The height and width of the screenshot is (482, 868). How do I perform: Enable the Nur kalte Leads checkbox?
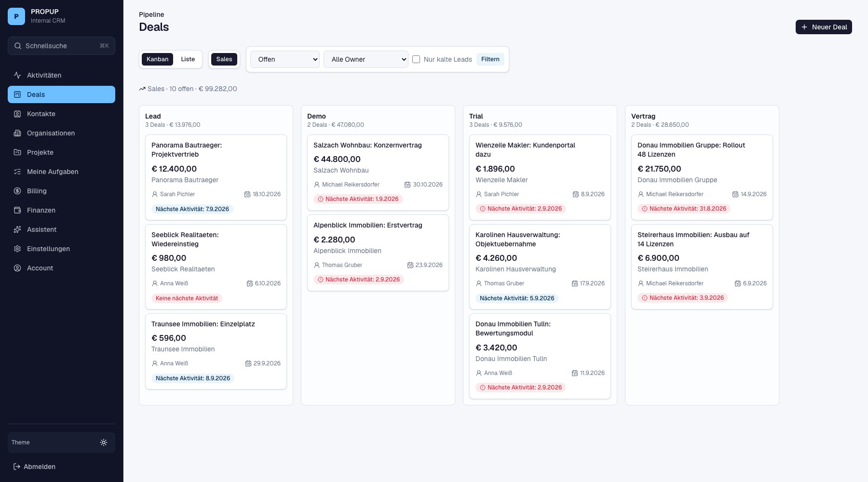pos(416,59)
